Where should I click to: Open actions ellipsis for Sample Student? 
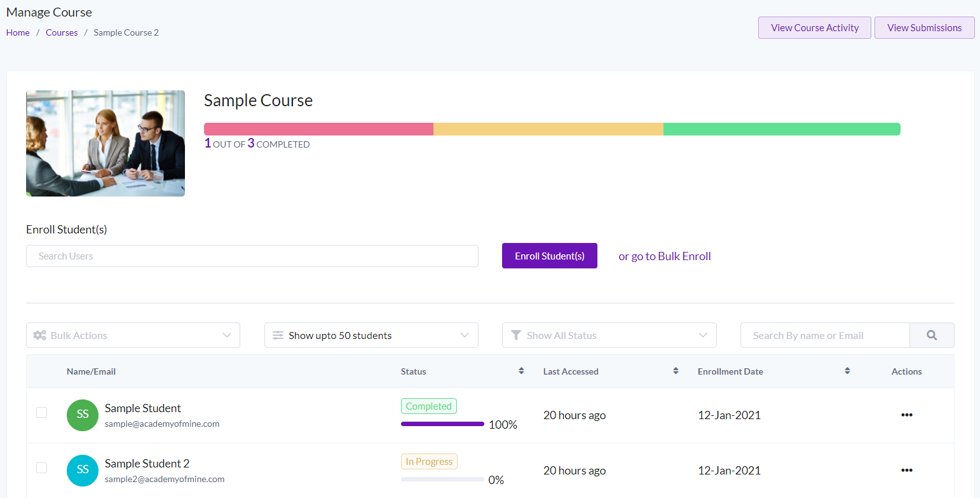click(x=907, y=415)
